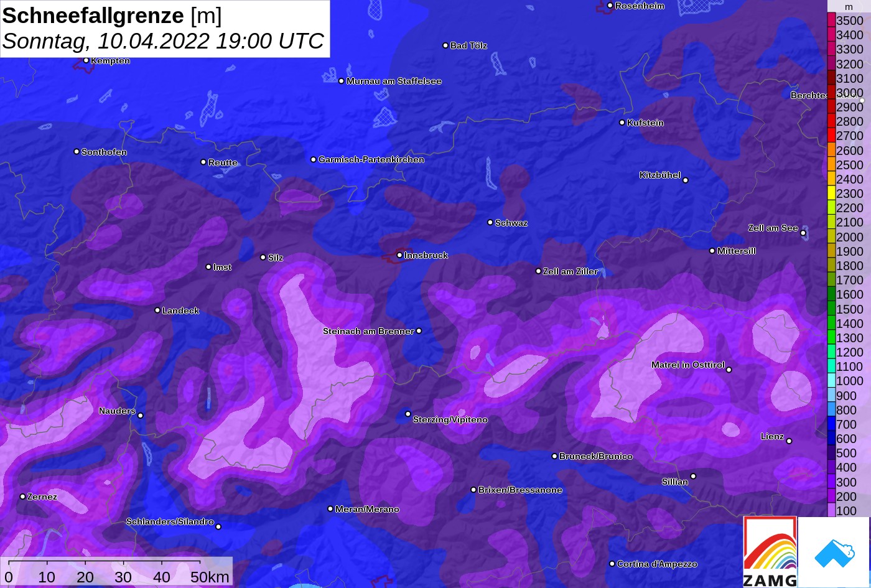Screen dimensions: 871x588
Task: Select the Innsbruck city marker
Action: [x=399, y=255]
